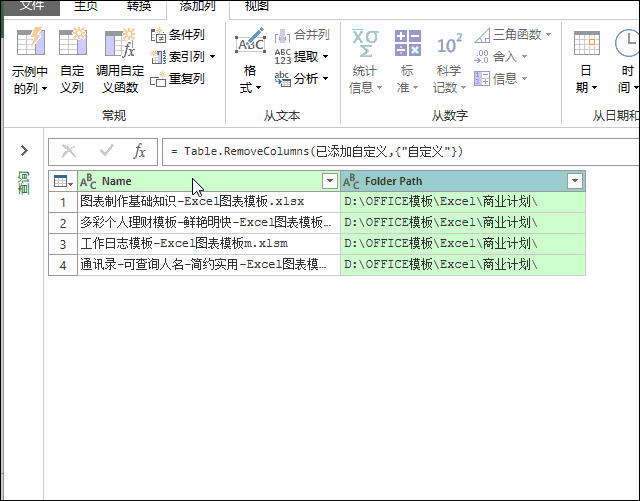Switch to the 转换 tab
The height and width of the screenshot is (501, 640).
pos(139,7)
